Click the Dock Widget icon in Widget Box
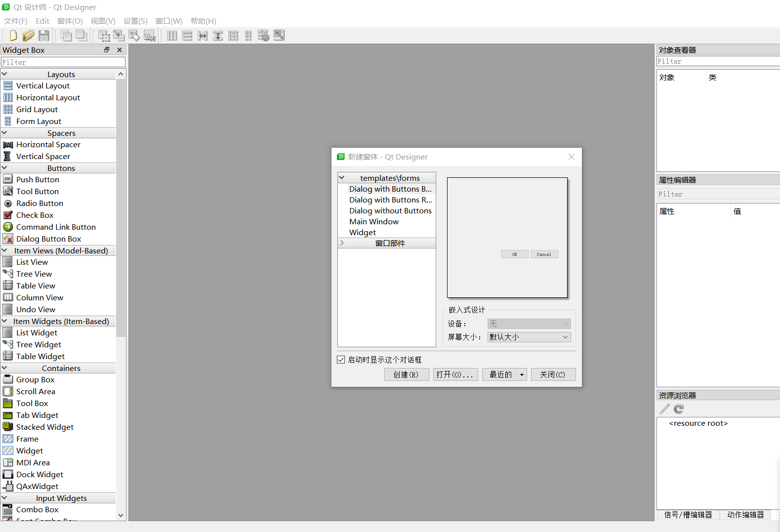 [x=8, y=474]
